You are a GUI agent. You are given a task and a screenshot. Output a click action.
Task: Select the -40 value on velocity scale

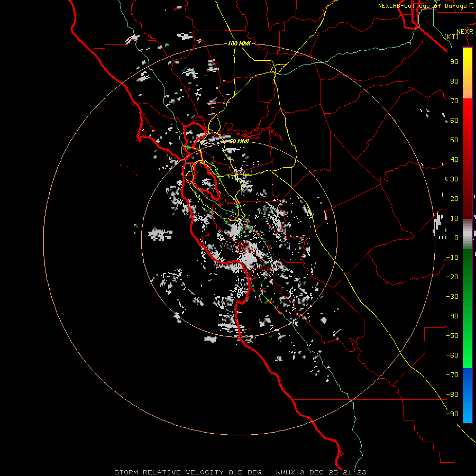coord(452,316)
